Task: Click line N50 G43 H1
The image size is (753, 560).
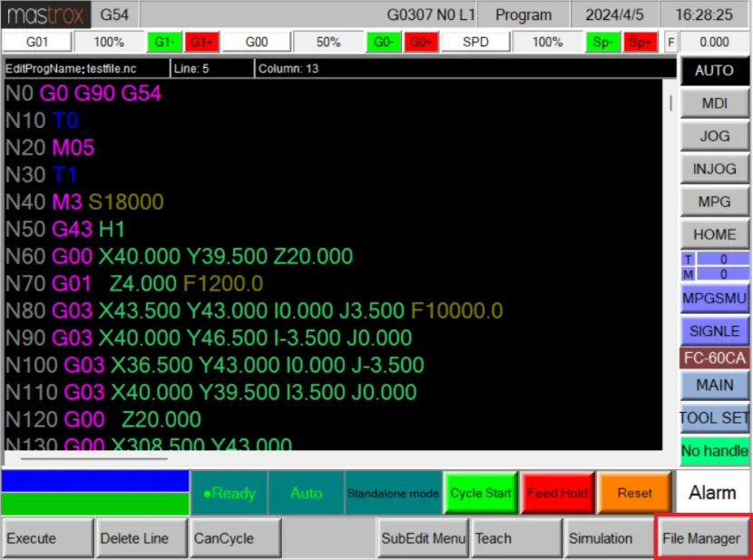Action: (64, 229)
